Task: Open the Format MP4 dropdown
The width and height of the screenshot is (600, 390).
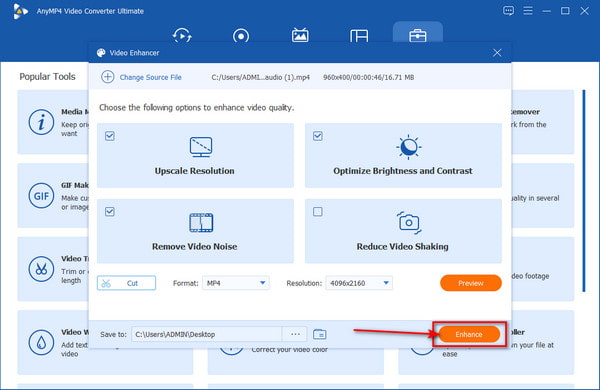Action: 236,283
